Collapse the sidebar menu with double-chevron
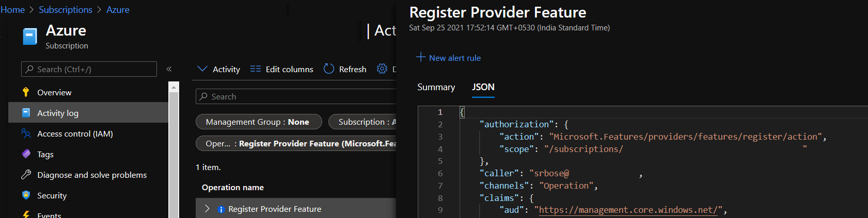Viewport: 868px width, 218px height. [169, 69]
